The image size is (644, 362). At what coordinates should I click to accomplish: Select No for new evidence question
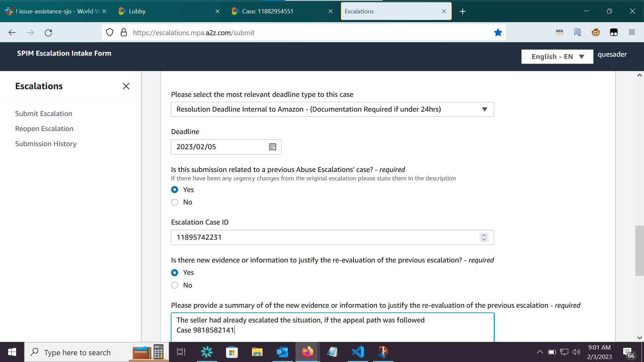[174, 285]
